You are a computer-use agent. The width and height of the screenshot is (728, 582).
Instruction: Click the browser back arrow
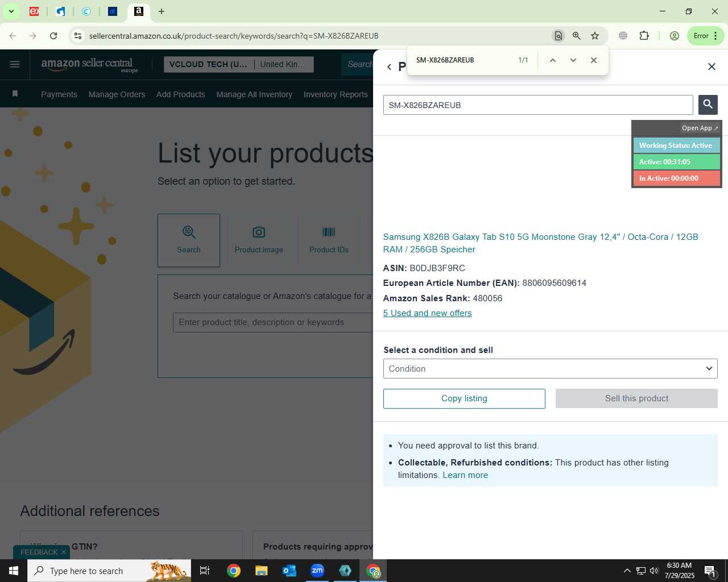click(13, 36)
